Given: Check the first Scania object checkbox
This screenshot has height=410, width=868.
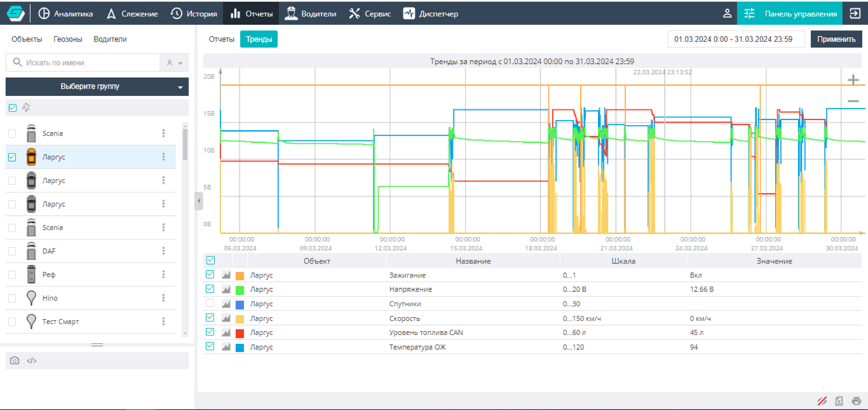Looking at the screenshot, I should (12, 133).
